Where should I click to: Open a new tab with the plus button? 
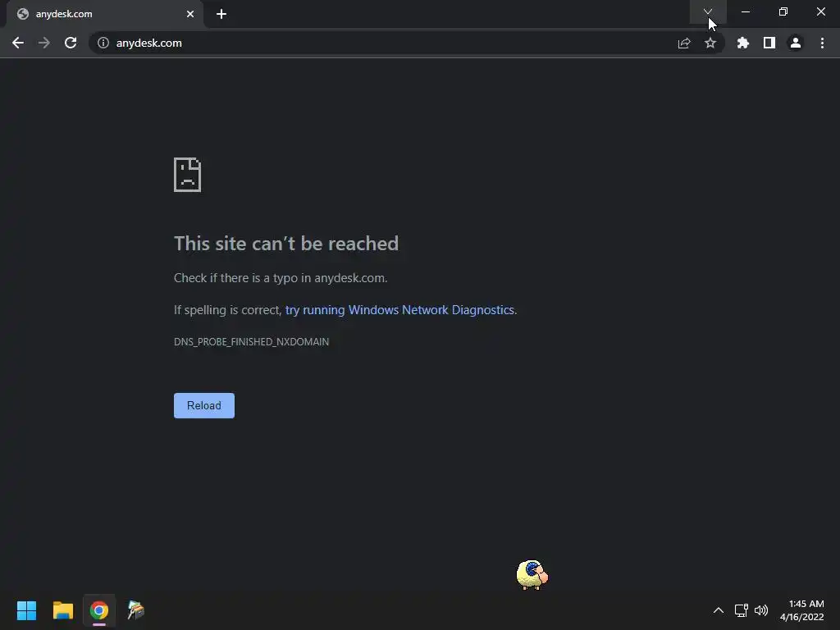(221, 14)
